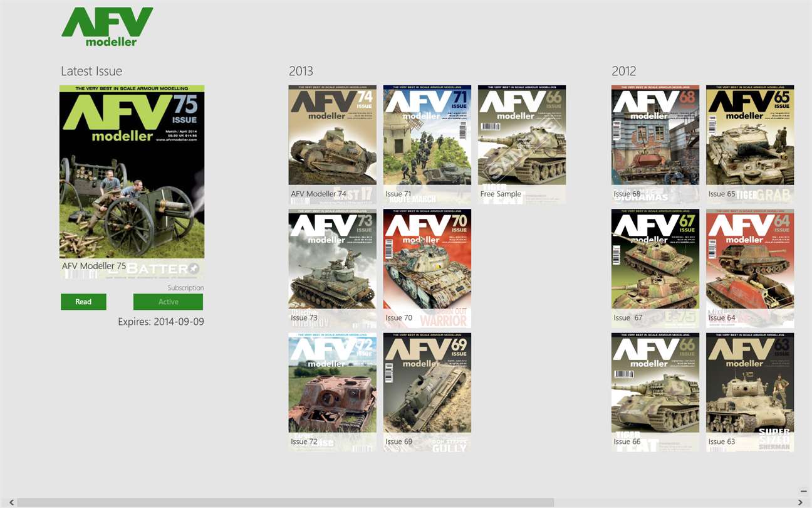The image size is (812, 508).
Task: Click the 2013 section heading
Action: [x=301, y=71]
